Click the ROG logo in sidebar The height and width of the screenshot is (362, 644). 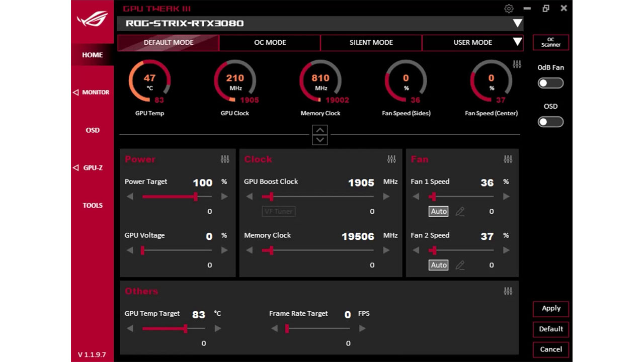pos(93,19)
